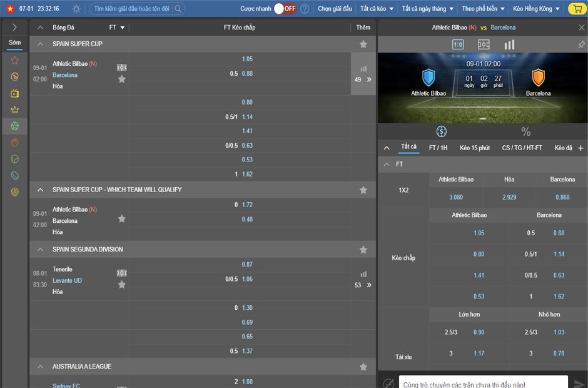The height and width of the screenshot is (388, 588).
Task: Select the basketball sport icon
Action: point(14,143)
